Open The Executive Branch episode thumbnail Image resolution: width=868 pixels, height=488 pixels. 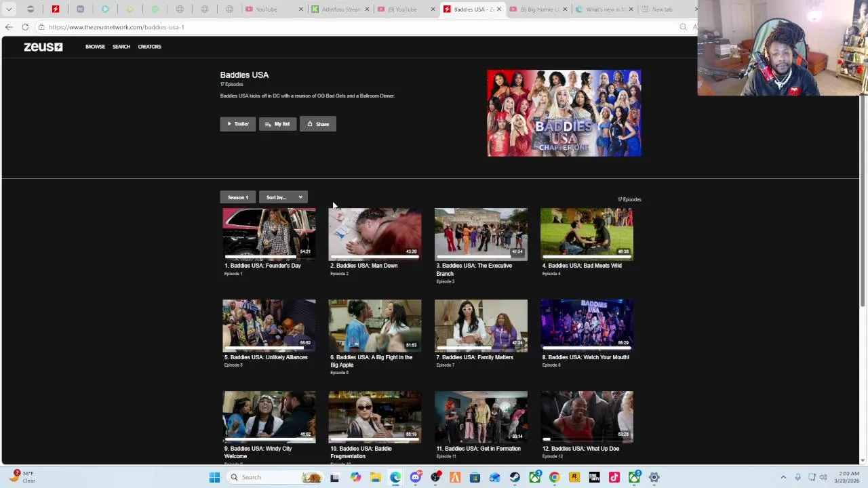[x=481, y=234]
